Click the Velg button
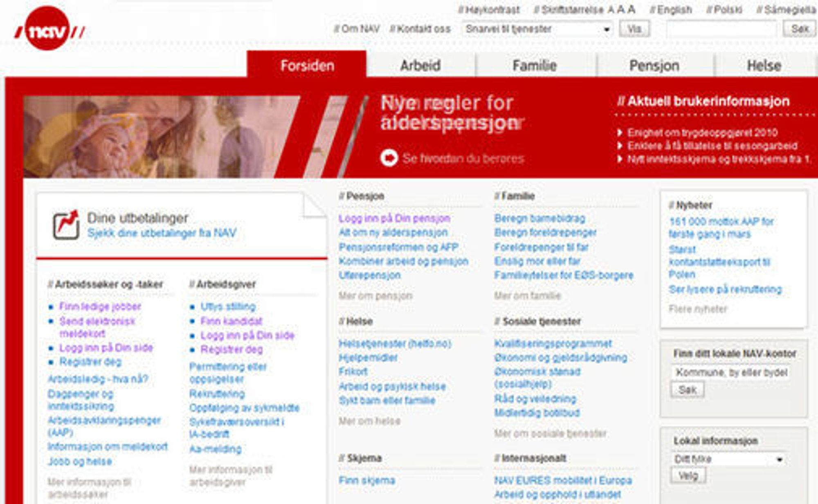818x504 pixels. pos(688,476)
